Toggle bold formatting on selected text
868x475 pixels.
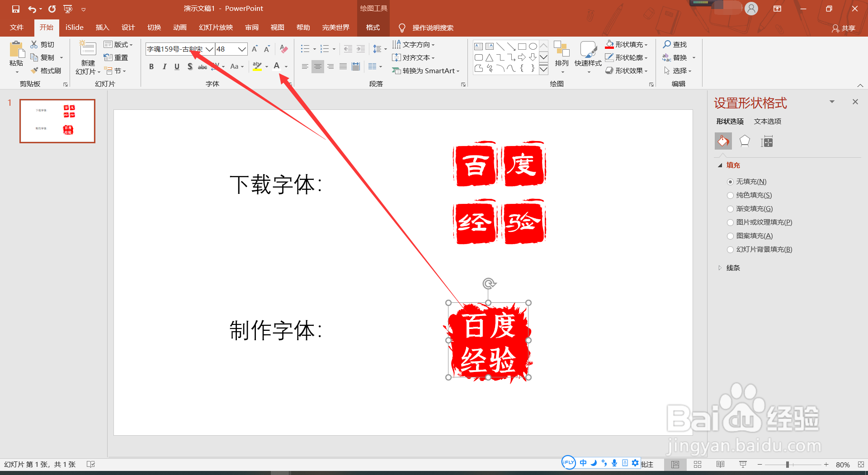[x=151, y=66]
